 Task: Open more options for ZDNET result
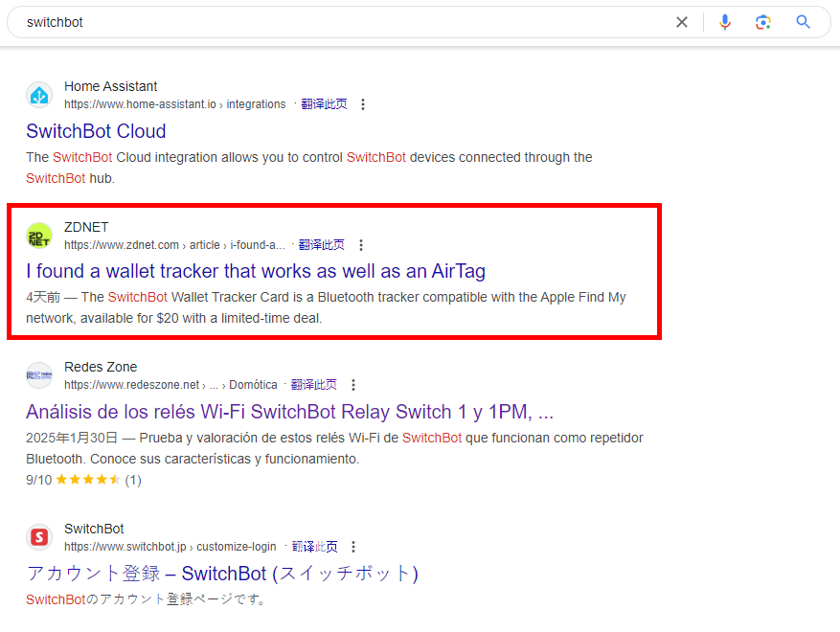click(x=360, y=245)
